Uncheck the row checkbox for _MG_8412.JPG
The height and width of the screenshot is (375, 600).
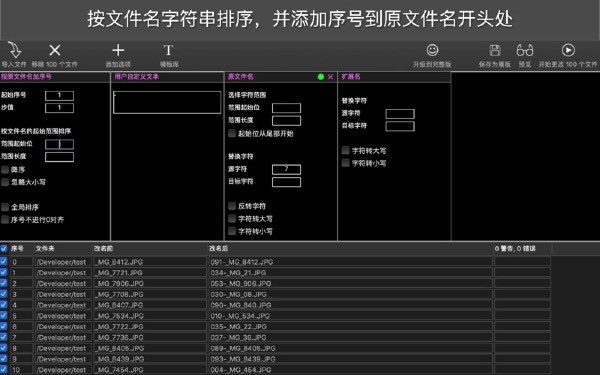tap(4, 262)
